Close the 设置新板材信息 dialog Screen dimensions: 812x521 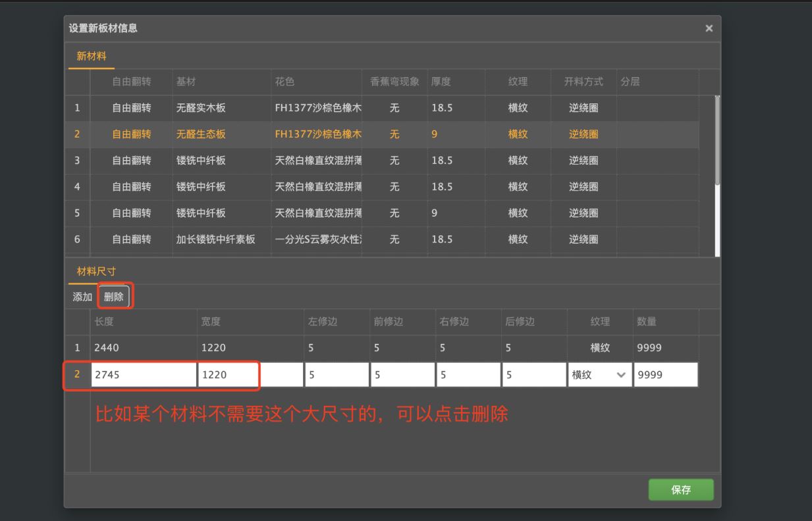tap(709, 28)
